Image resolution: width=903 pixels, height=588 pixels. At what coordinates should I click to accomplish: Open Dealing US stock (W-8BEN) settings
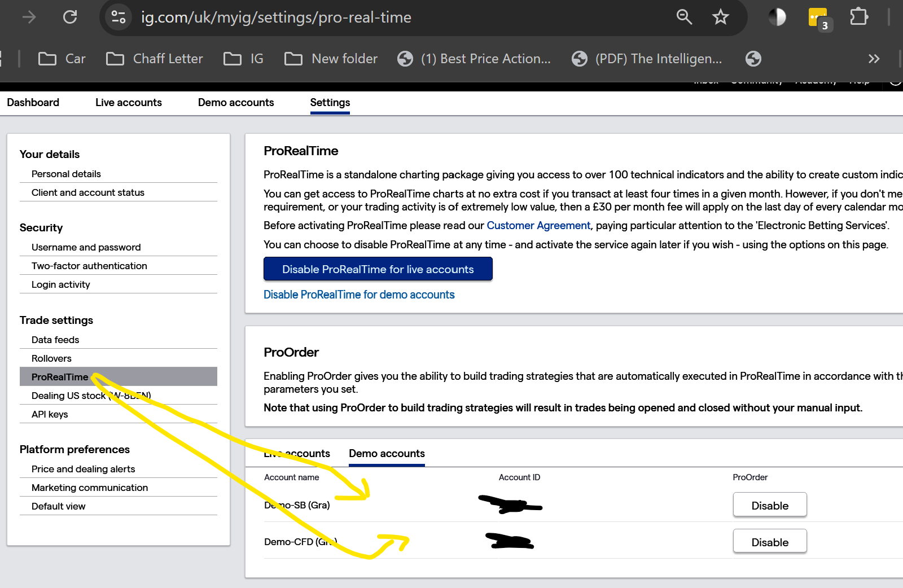pyautogui.click(x=119, y=396)
